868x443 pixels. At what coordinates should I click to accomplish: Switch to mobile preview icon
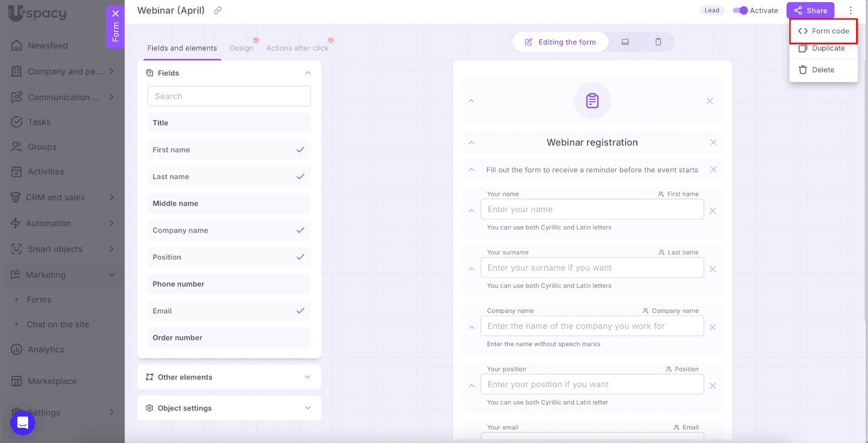coord(658,42)
